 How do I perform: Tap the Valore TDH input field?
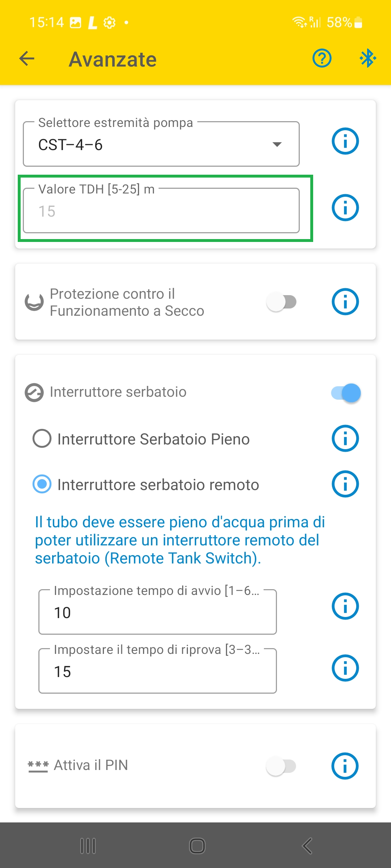pyautogui.click(x=161, y=211)
